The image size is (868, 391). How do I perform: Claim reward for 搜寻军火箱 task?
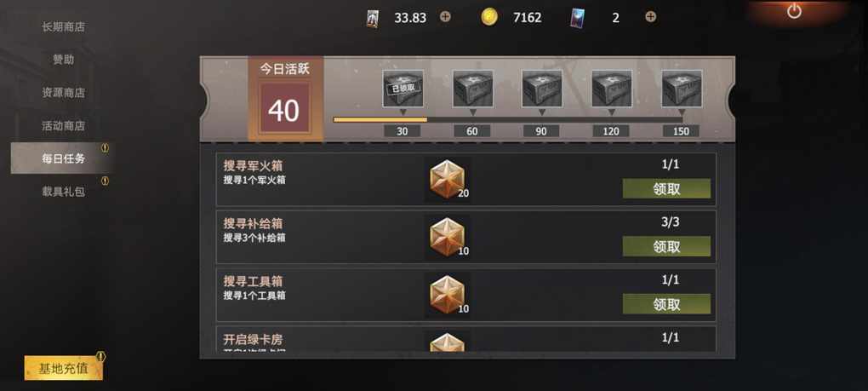pos(666,188)
